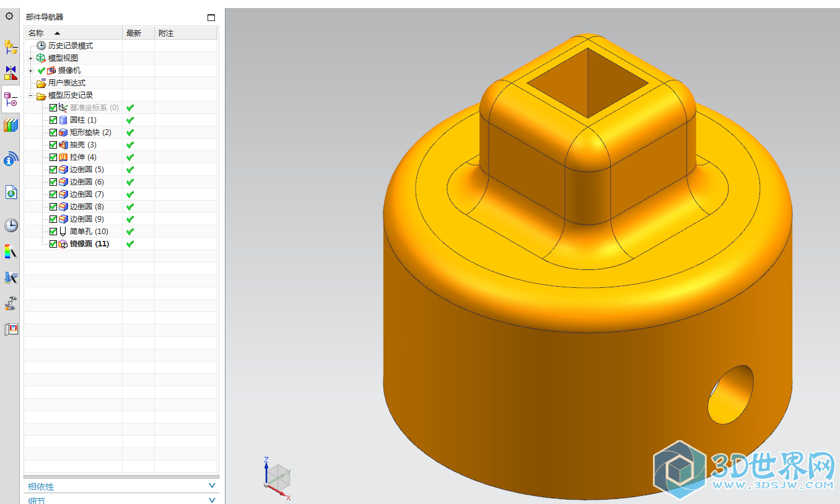Click the 镜像面 (11) mirror feature icon

63,244
